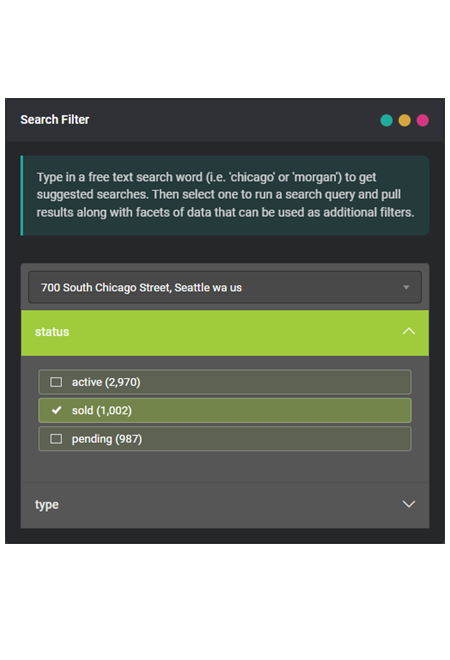Select the type label text
This screenshot has height=660, width=450.
pyautogui.click(x=47, y=505)
